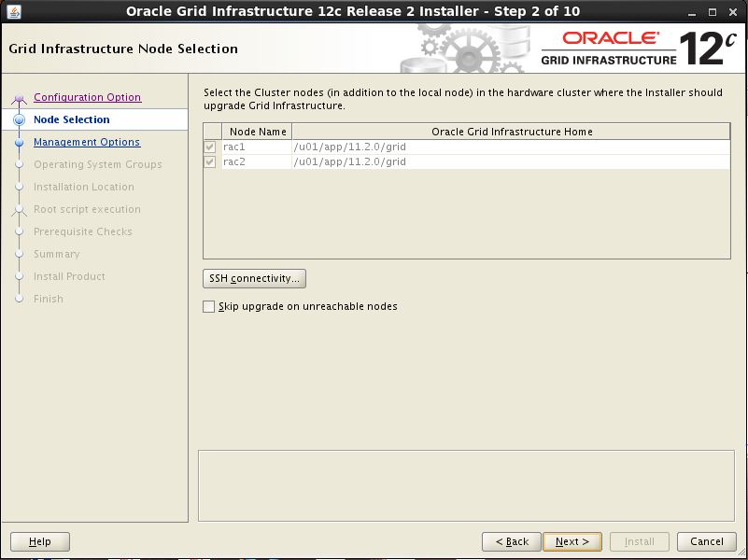Click the Java installer icon in title bar
The width and height of the screenshot is (748, 560).
[14, 11]
